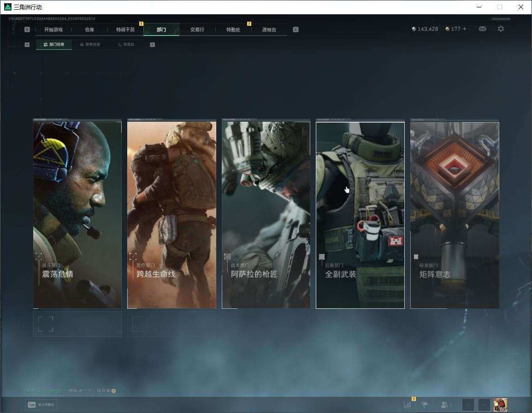Switch to the 改枪台 tab

[269, 29]
